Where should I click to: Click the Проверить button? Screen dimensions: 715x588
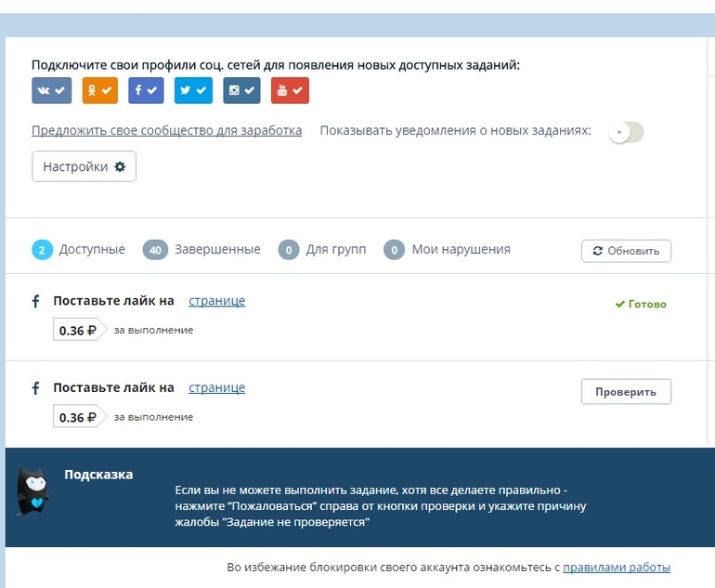click(x=626, y=392)
